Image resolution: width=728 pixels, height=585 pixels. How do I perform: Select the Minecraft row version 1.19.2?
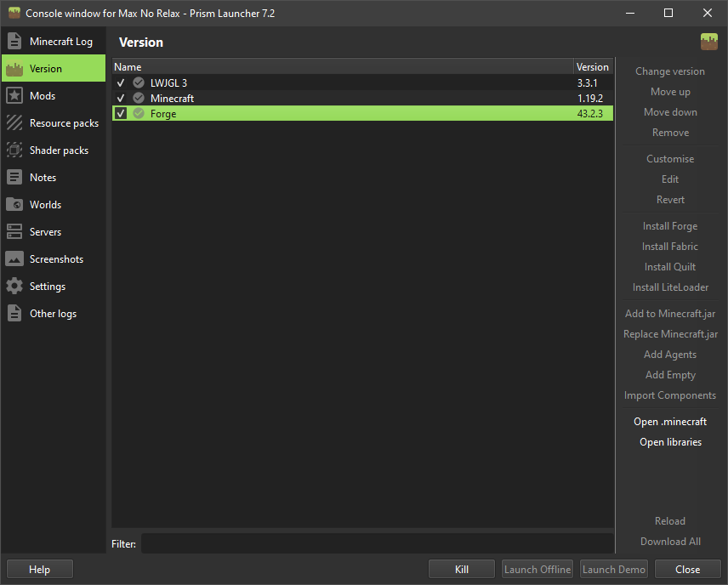590,99
